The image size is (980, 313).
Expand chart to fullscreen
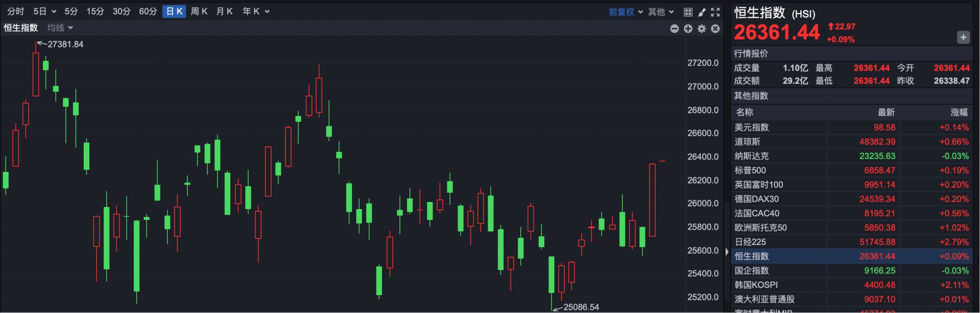(715, 12)
